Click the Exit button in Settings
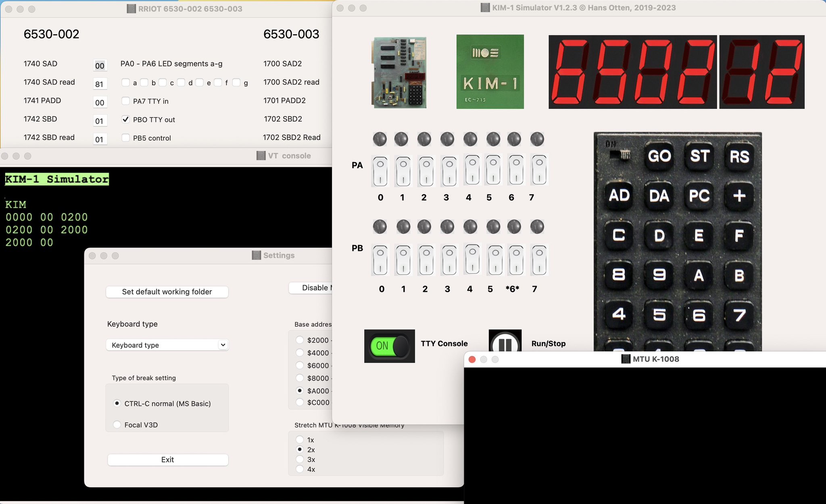The image size is (826, 504). point(167,460)
